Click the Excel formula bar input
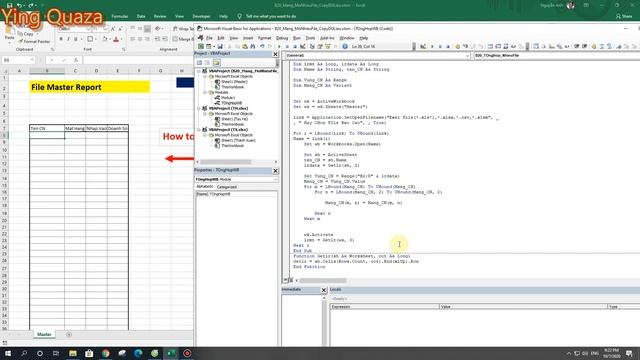The width and height of the screenshot is (640, 360). 138,60
